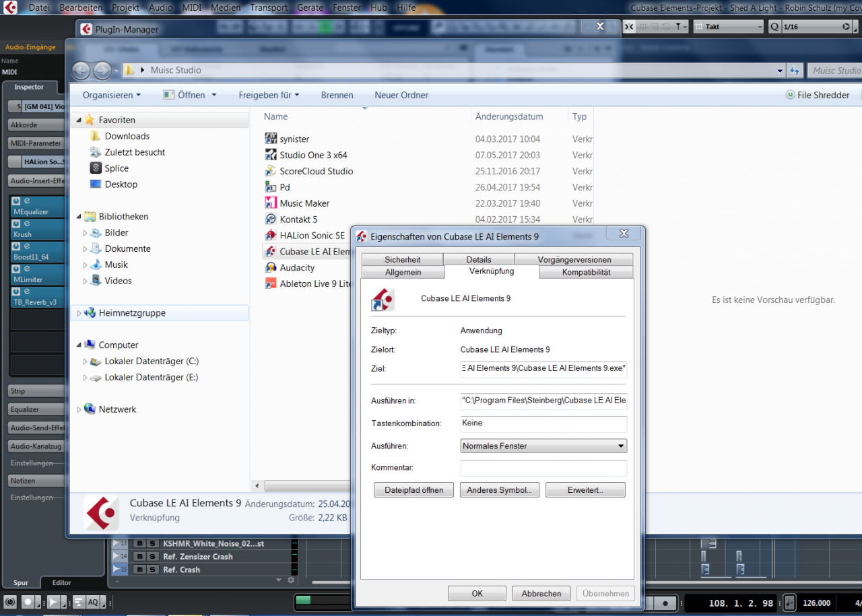Bypass Krush insert with power button

click(x=16, y=224)
